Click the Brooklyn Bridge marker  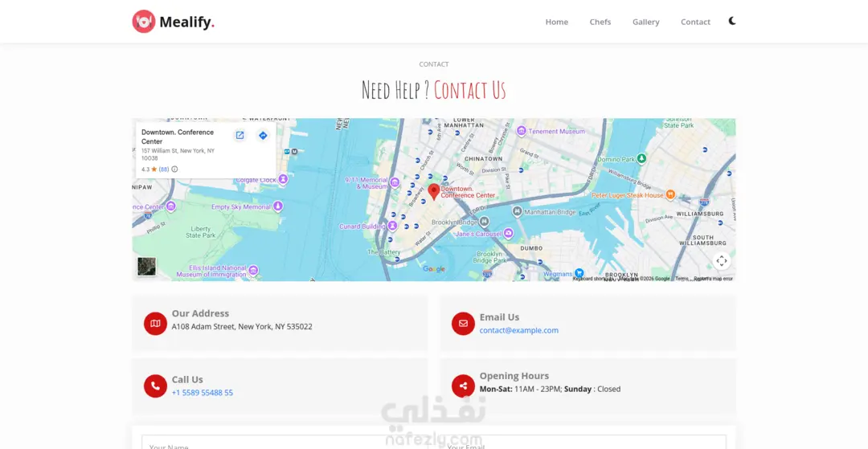484,222
